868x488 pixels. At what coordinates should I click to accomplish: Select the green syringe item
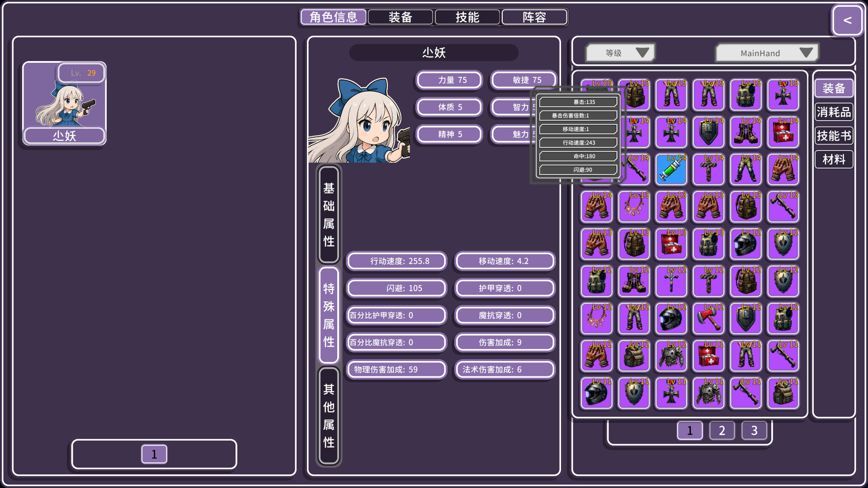(x=671, y=169)
